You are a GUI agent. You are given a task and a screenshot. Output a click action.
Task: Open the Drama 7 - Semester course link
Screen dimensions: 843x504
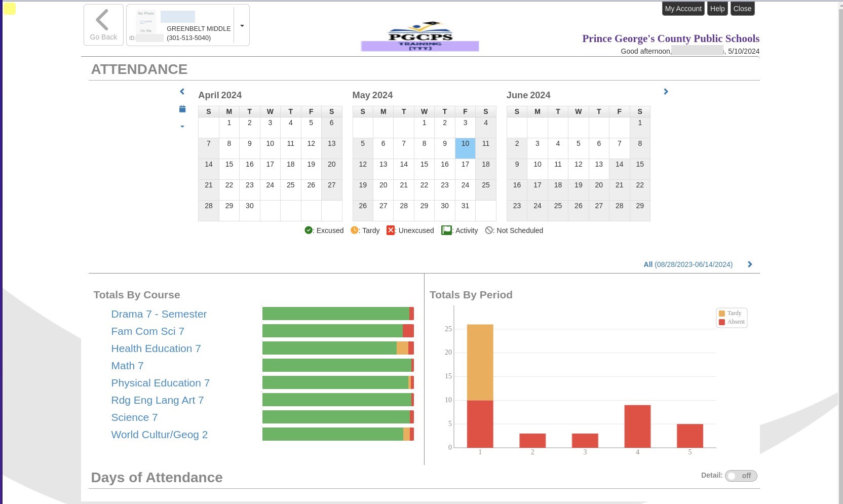(x=159, y=314)
